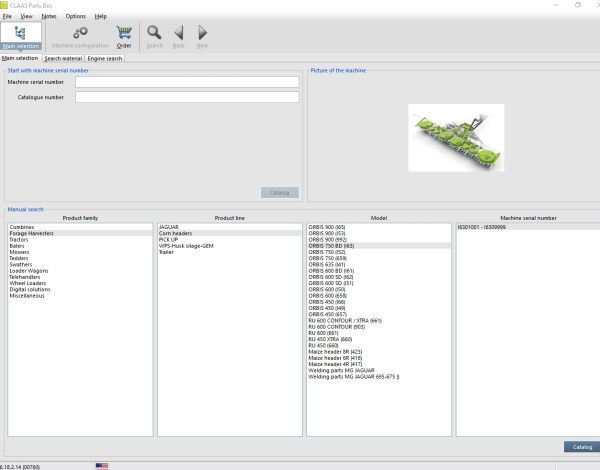600x470 pixels.
Task: Click the Search magnifier toolbar icon
Action: point(154,33)
